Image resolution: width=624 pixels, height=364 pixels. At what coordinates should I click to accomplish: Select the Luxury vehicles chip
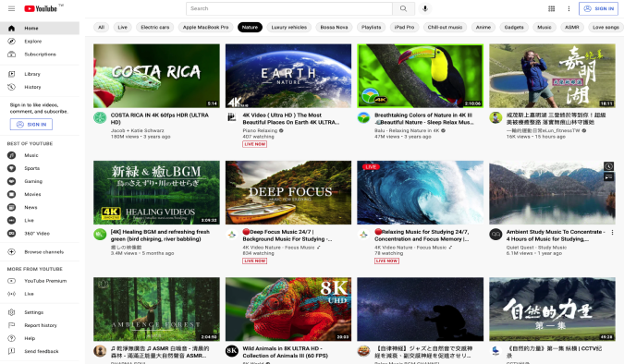289,28
